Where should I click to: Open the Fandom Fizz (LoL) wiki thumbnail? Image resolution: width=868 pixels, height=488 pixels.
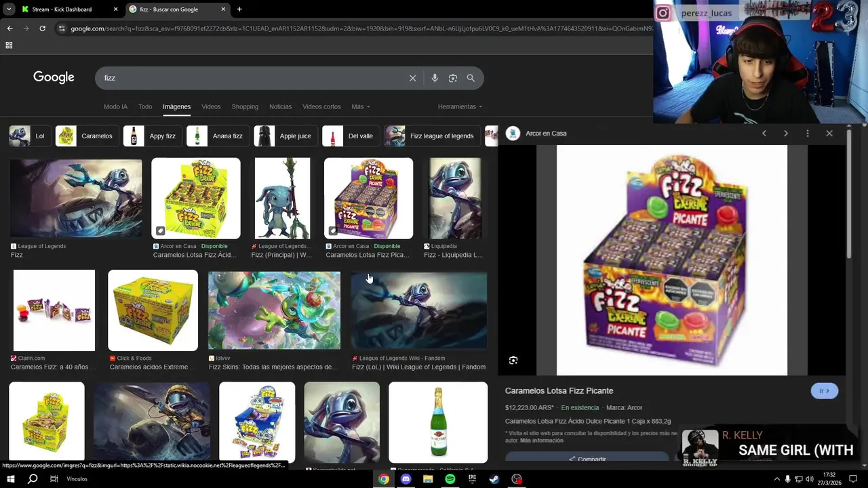tap(419, 310)
